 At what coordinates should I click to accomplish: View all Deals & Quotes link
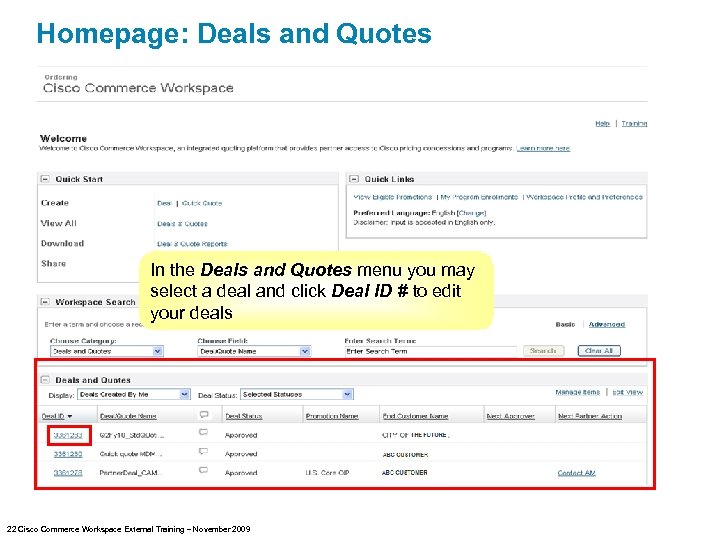click(182, 224)
